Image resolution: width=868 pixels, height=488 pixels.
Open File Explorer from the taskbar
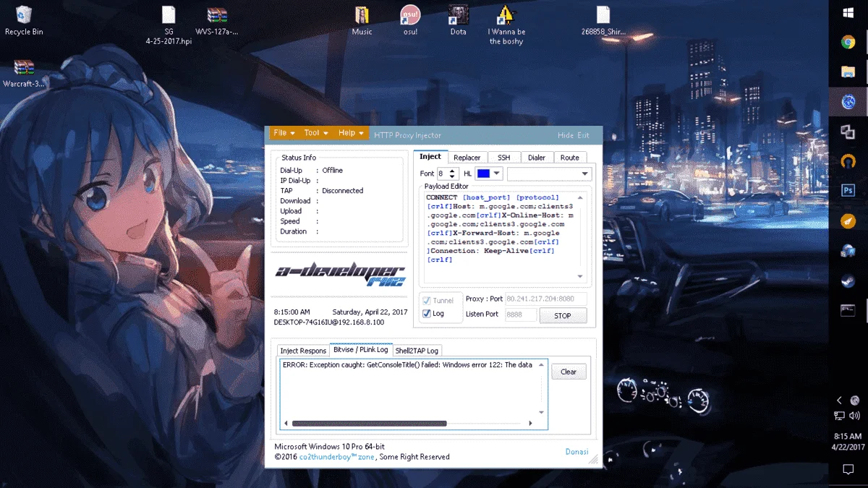[848, 72]
